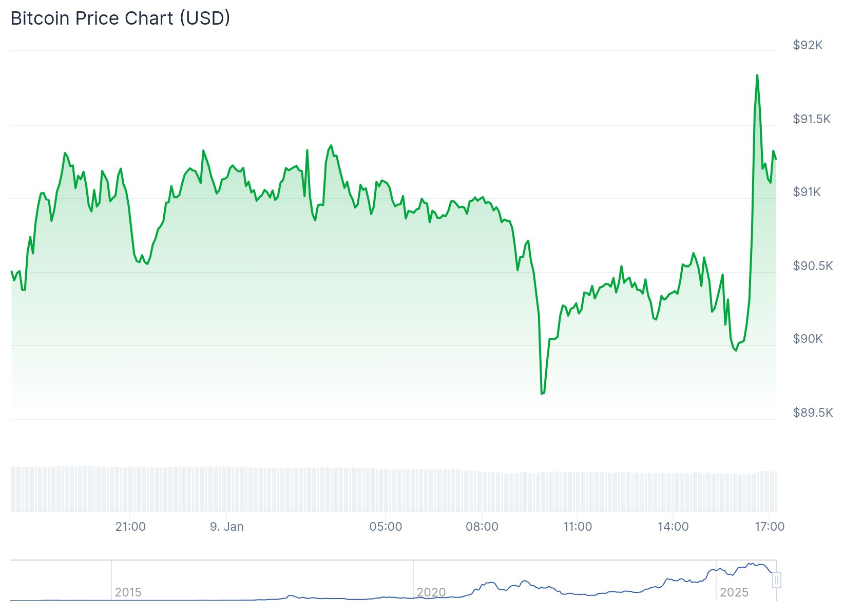The image size is (844, 616).
Task: Jump to 2015 in the navigator timeline
Action: point(128,592)
